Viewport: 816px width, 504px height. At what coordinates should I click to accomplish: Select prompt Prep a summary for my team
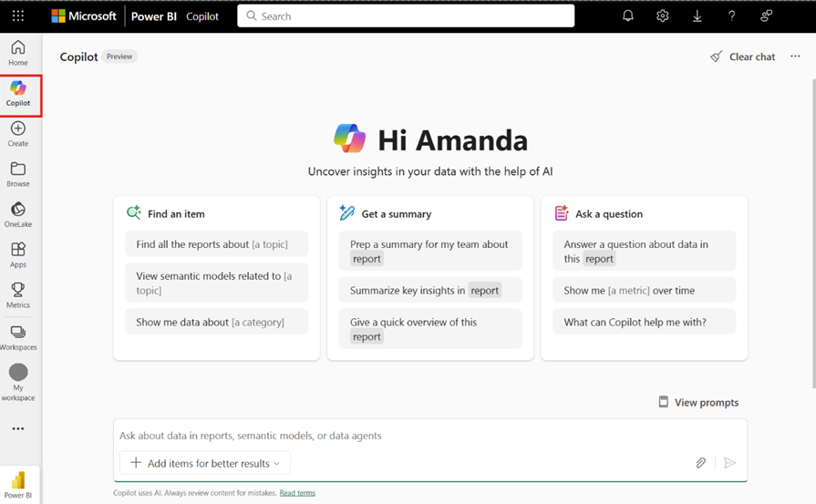[x=430, y=252]
